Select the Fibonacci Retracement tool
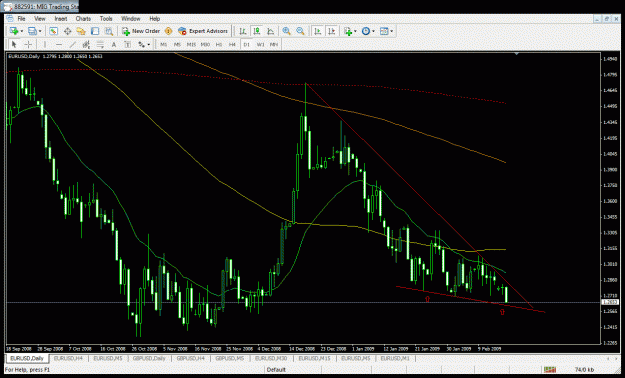625x378 pixels. 100,44
